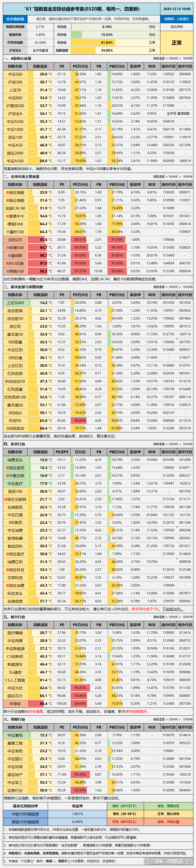Open the underlined 下调线为PS link text

pos(173,609)
